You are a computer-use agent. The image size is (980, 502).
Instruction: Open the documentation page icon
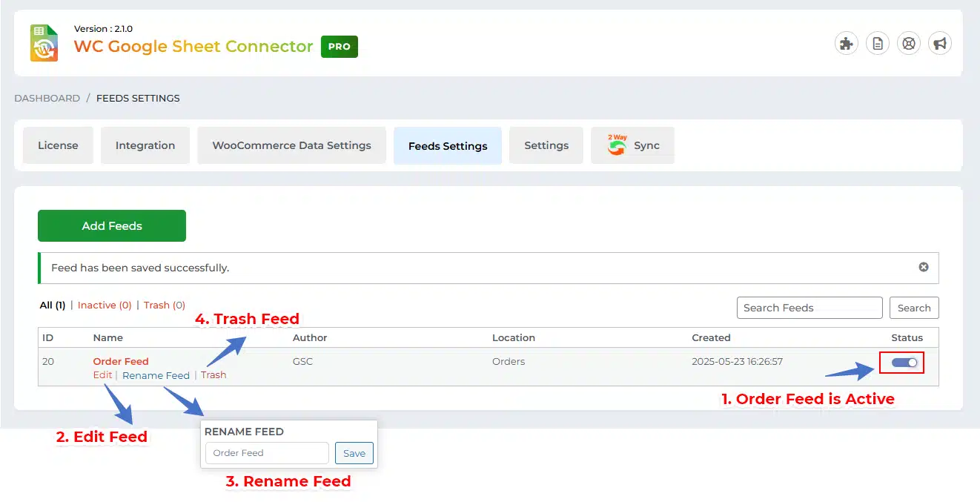coord(878,44)
